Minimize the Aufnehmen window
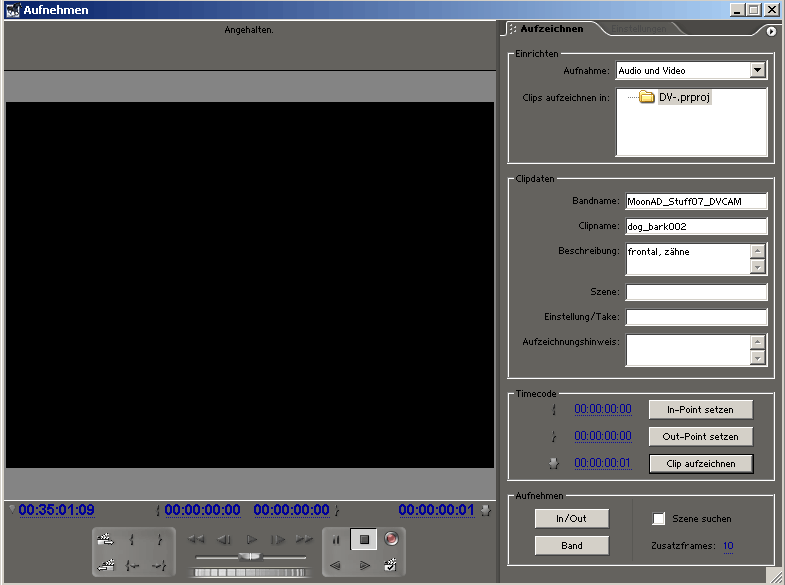Screen dimensions: 785x585 737,10
